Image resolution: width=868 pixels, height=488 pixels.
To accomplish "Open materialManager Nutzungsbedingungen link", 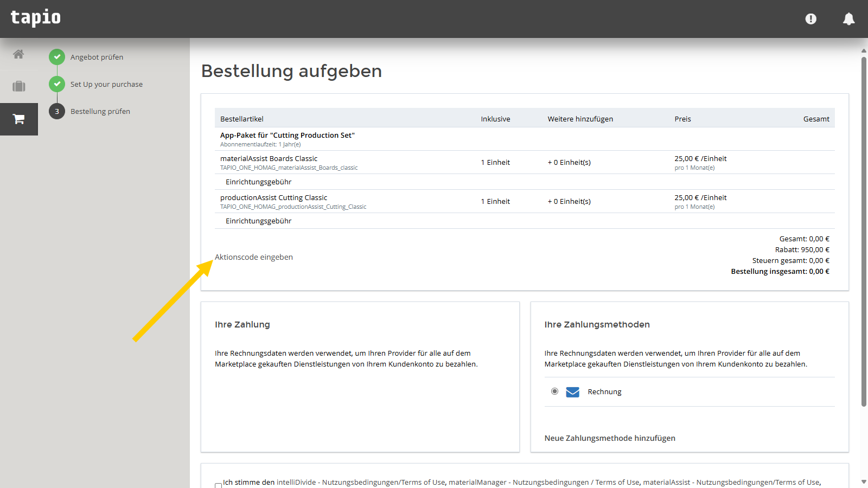I will [x=544, y=482].
